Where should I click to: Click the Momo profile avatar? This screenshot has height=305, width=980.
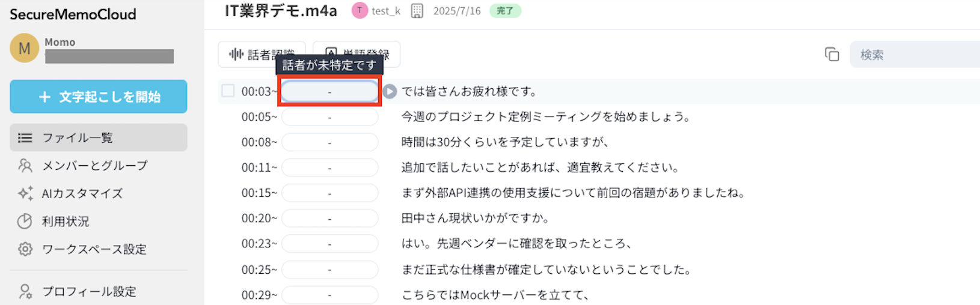point(24,48)
